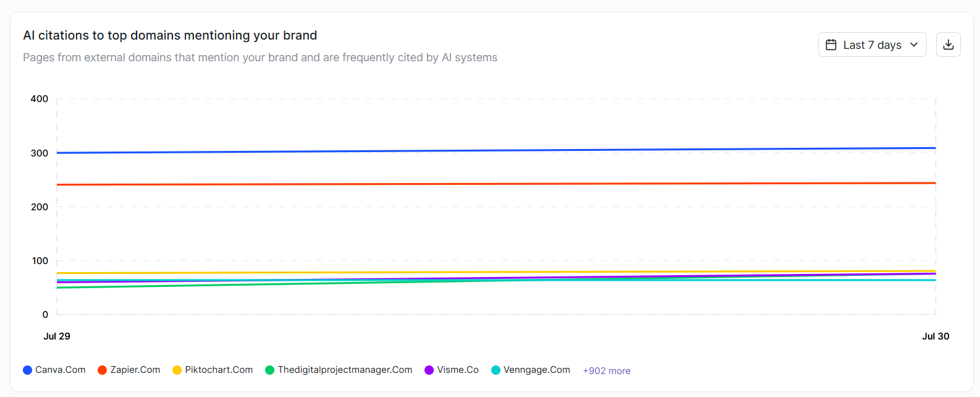Toggle the Venngage.Com legend series
Viewport: 980px width, 397px height.
pos(531,370)
